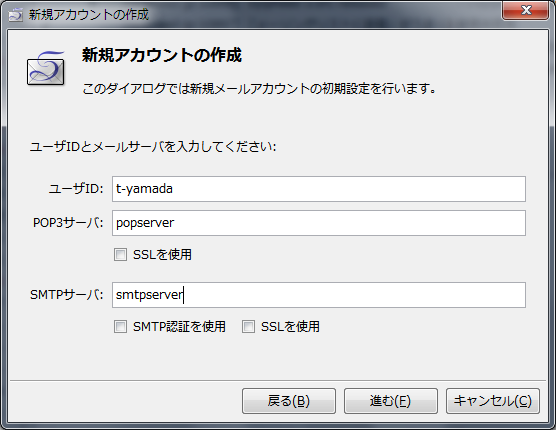Click the ユーザID: label text
The height and width of the screenshot is (430, 556).
pos(76,189)
